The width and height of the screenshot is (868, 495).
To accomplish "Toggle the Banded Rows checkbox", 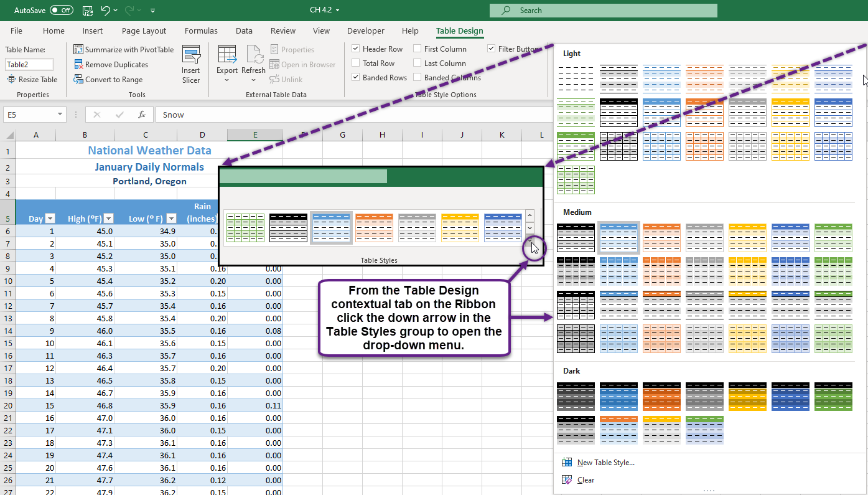I will 355,77.
